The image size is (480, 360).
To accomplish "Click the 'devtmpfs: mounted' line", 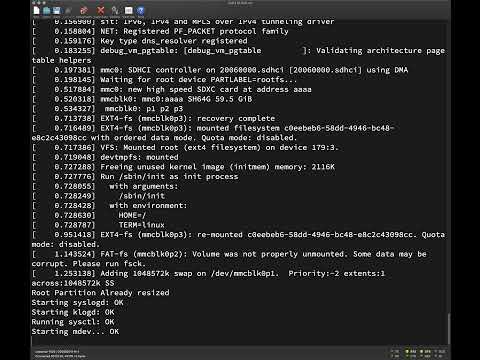I will point(105,157).
